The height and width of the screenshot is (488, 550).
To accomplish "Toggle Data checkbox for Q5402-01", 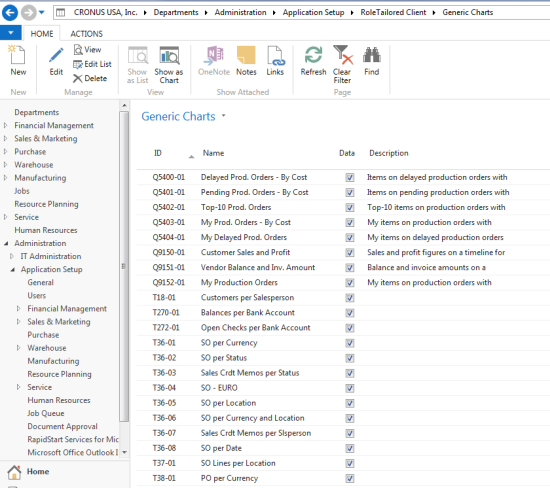I will click(x=350, y=208).
